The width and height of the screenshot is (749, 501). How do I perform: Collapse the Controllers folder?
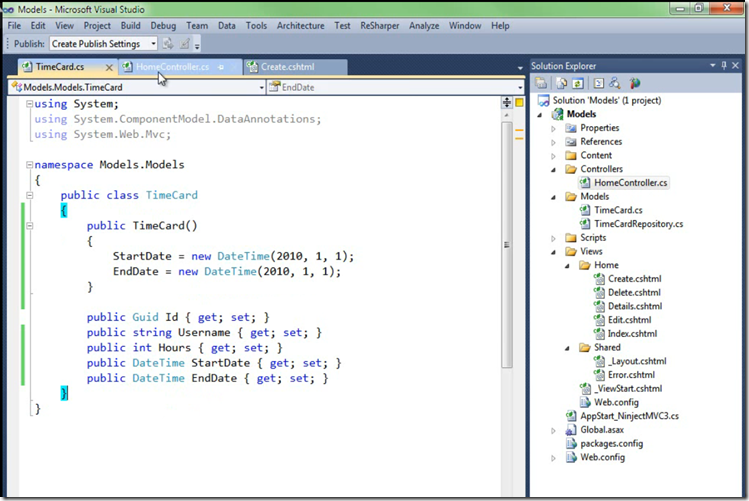(x=554, y=170)
